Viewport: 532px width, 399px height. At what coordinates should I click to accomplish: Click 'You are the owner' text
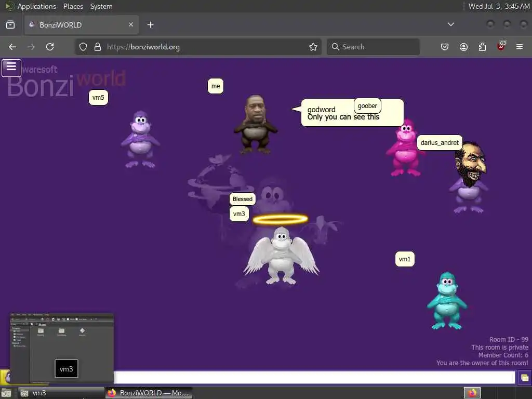coord(482,363)
